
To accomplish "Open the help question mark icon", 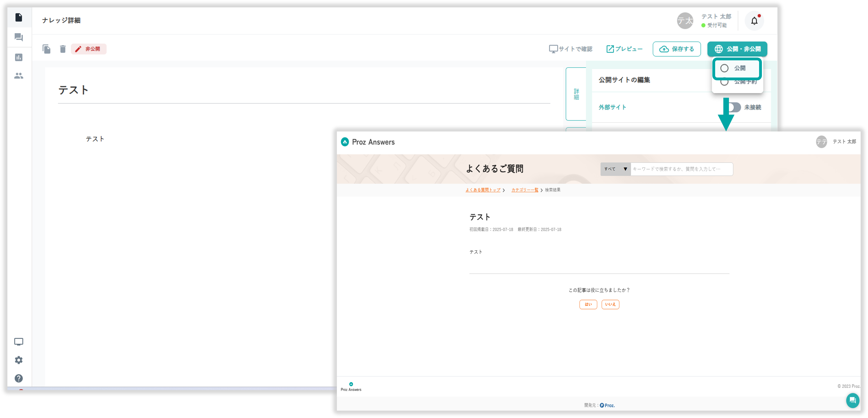I will tap(19, 378).
